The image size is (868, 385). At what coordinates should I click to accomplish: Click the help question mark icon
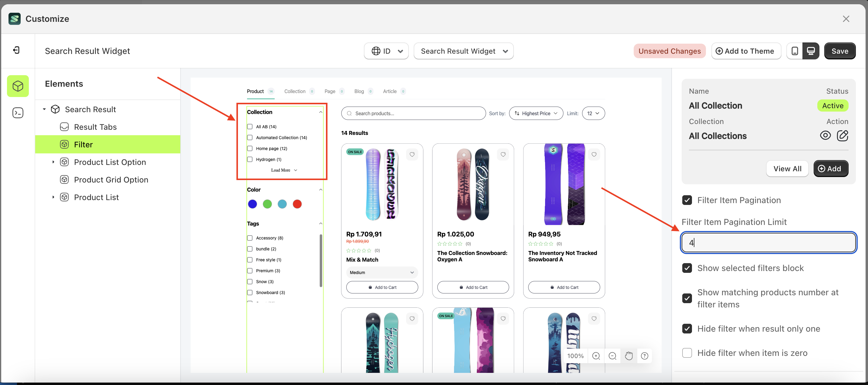(644, 356)
